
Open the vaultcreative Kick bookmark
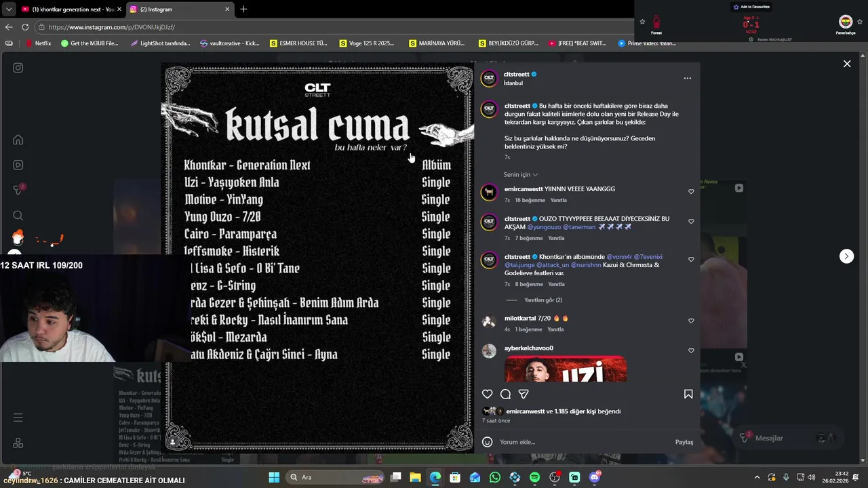(x=230, y=43)
